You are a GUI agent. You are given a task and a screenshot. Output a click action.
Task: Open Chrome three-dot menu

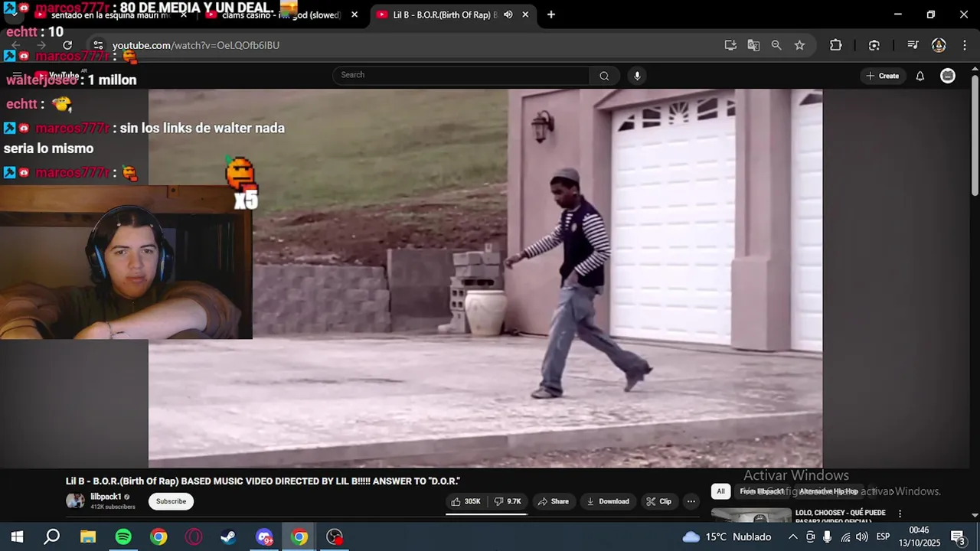coord(964,45)
